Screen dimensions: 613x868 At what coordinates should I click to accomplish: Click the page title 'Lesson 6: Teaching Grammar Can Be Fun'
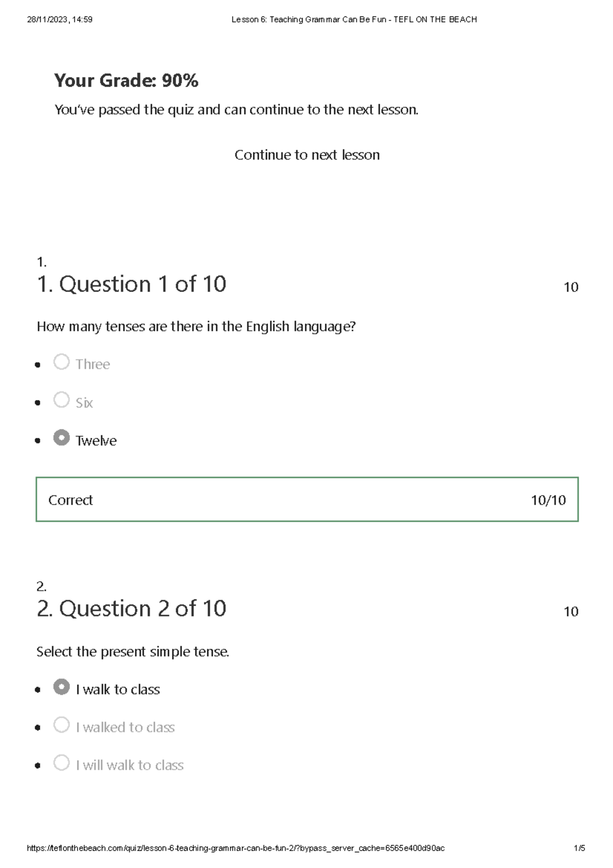[x=353, y=19]
